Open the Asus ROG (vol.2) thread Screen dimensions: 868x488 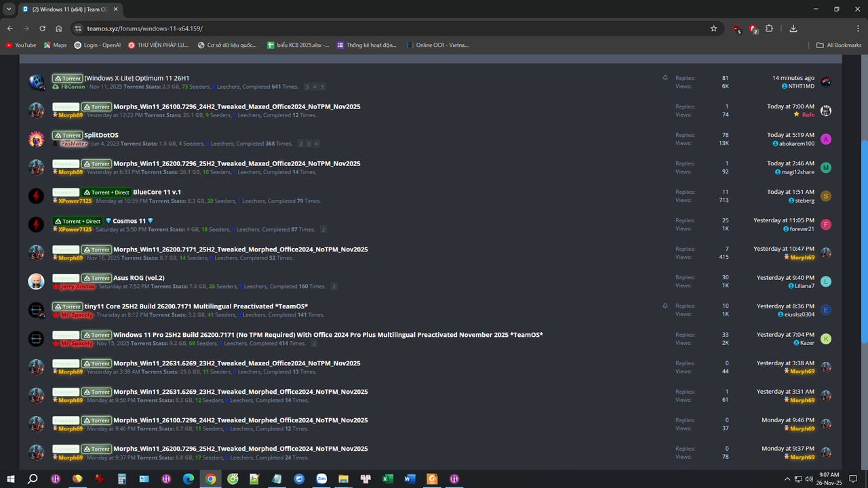(x=139, y=278)
